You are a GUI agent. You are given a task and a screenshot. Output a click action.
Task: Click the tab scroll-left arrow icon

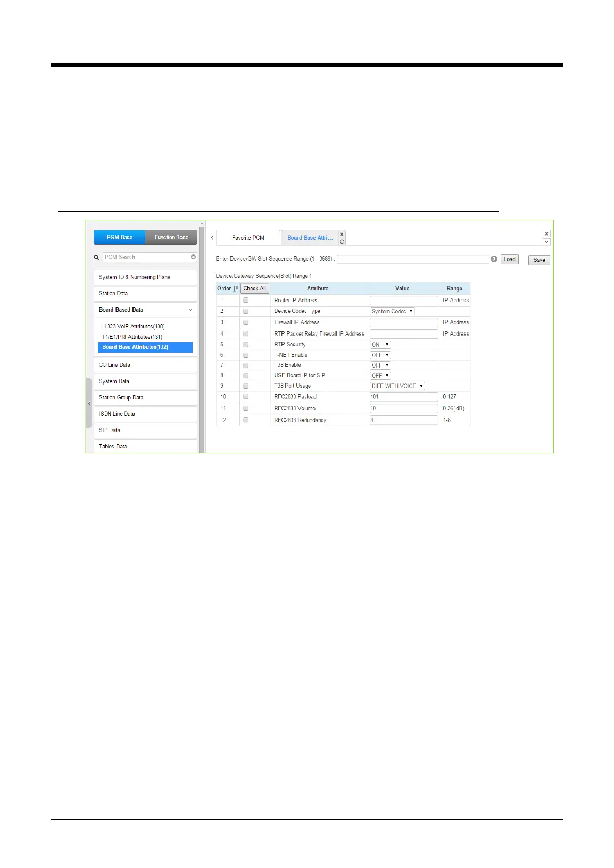pyautogui.click(x=212, y=238)
